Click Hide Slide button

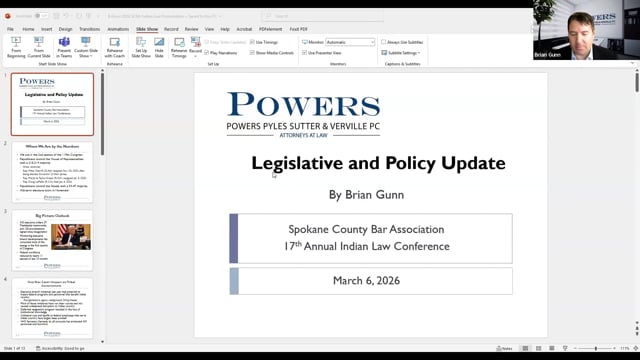159,47
